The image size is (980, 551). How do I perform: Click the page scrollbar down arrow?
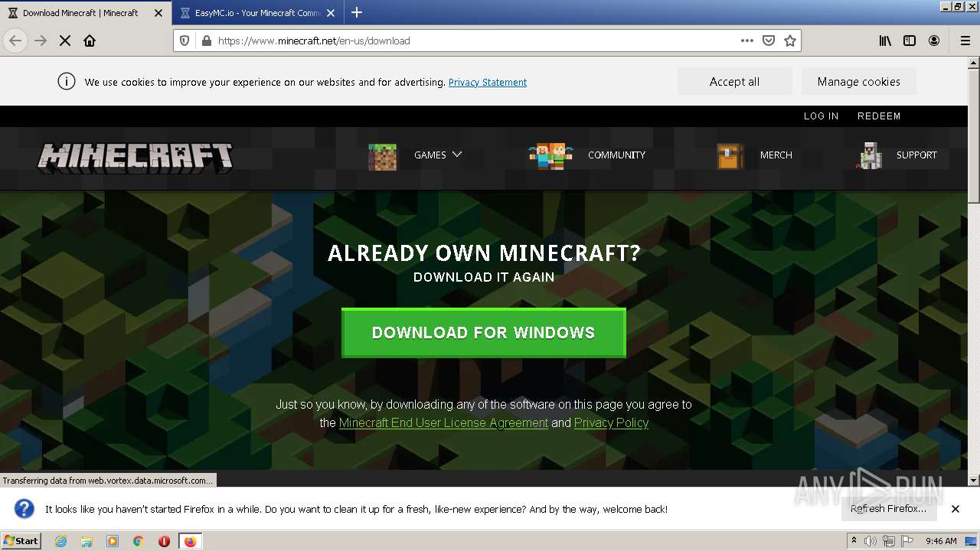click(974, 481)
